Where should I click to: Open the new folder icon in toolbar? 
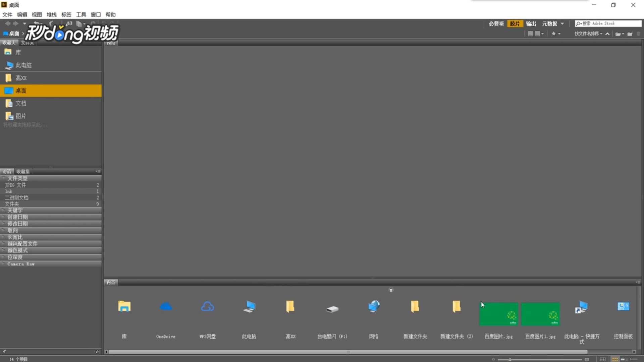click(630, 34)
